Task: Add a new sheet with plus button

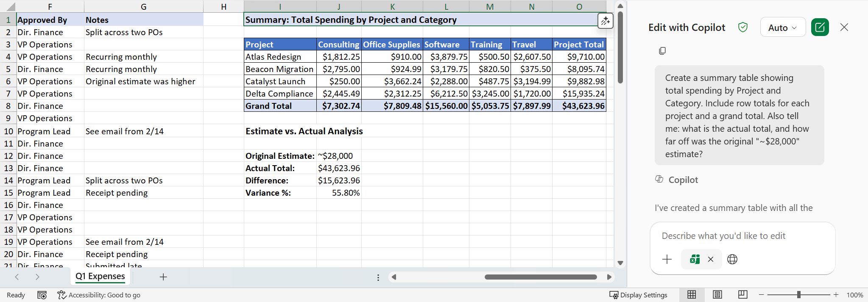Action: coord(163,277)
